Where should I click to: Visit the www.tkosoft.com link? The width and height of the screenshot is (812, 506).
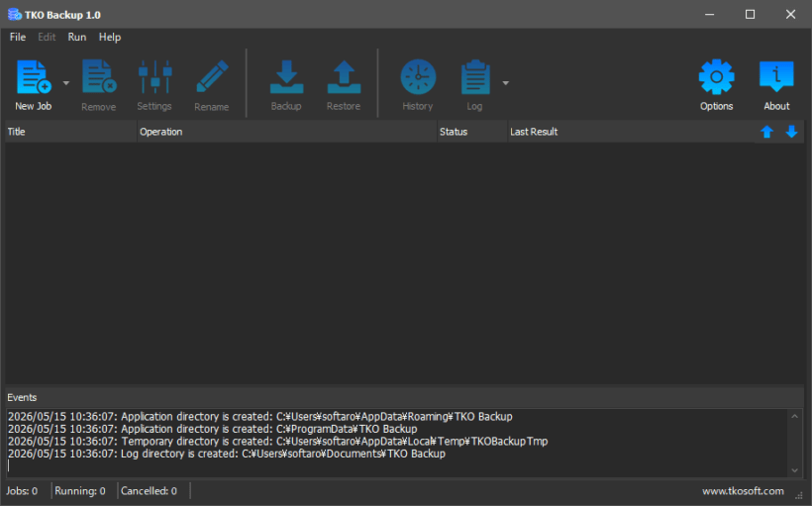click(x=743, y=491)
